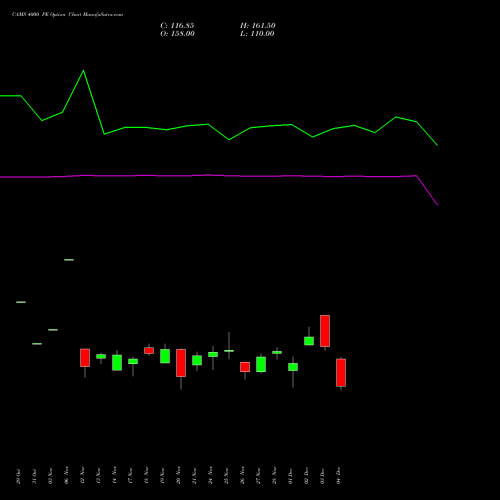The height and width of the screenshot is (500, 500).
Task: Click the red candle above 12 Nov
Action: click(85, 358)
